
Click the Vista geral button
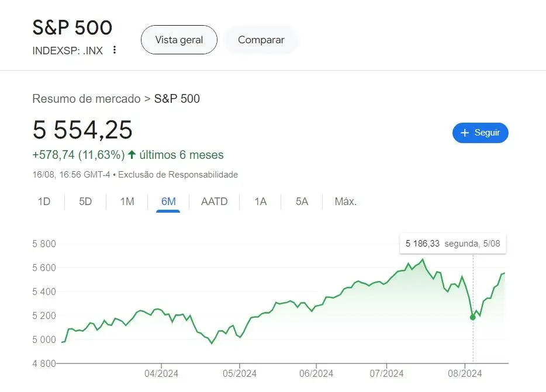pyautogui.click(x=179, y=40)
